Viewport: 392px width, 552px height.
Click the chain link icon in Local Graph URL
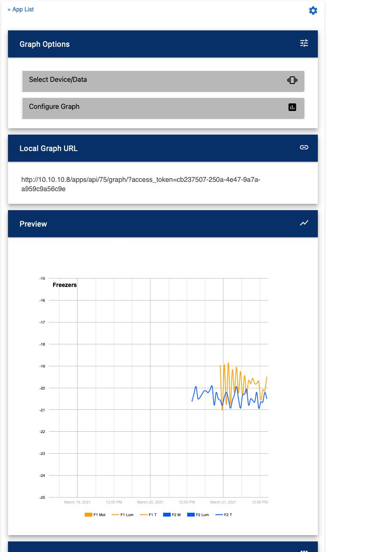[x=304, y=147]
